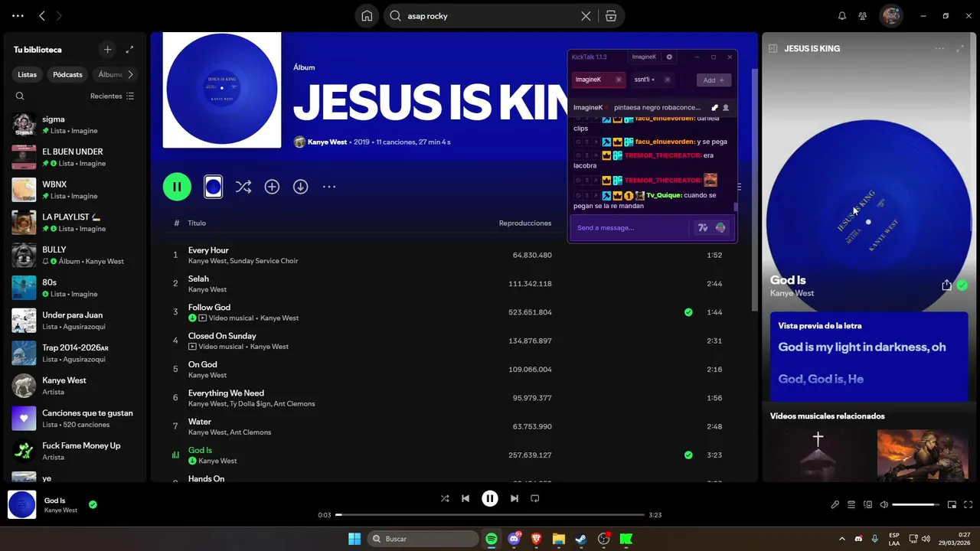This screenshot has width=980, height=551.
Task: Add JESUS IS KING album to library
Action: pyautogui.click(x=272, y=187)
